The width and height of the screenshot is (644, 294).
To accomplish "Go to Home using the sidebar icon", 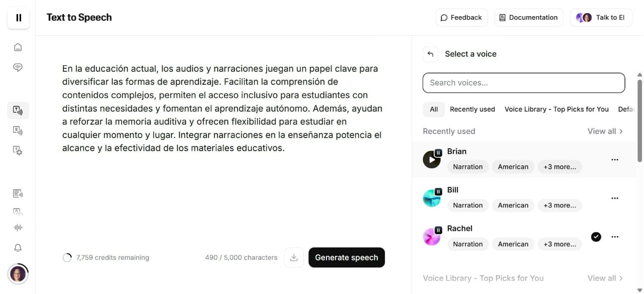I will tap(18, 47).
